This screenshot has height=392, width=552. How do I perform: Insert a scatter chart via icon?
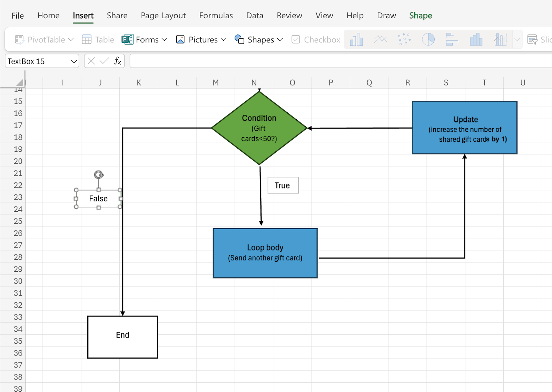[404, 40]
